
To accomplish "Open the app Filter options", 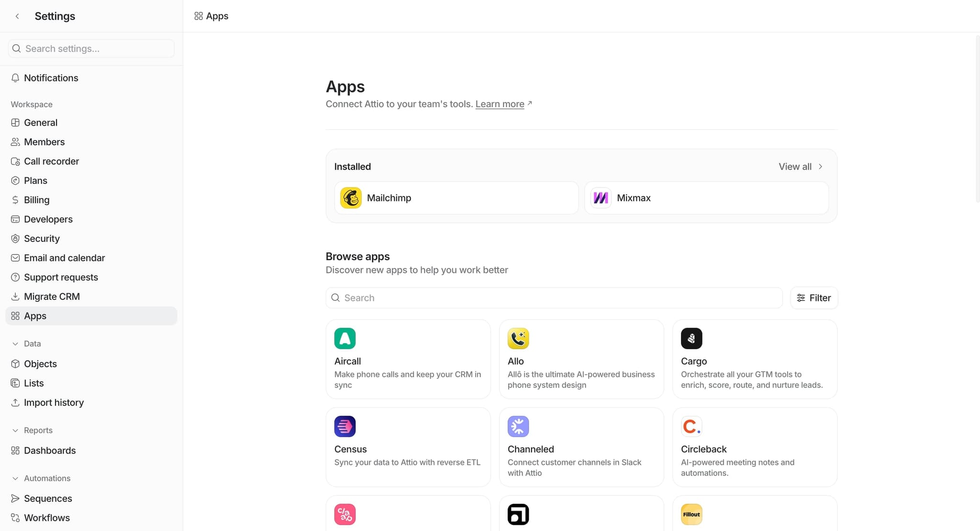I will coord(814,298).
